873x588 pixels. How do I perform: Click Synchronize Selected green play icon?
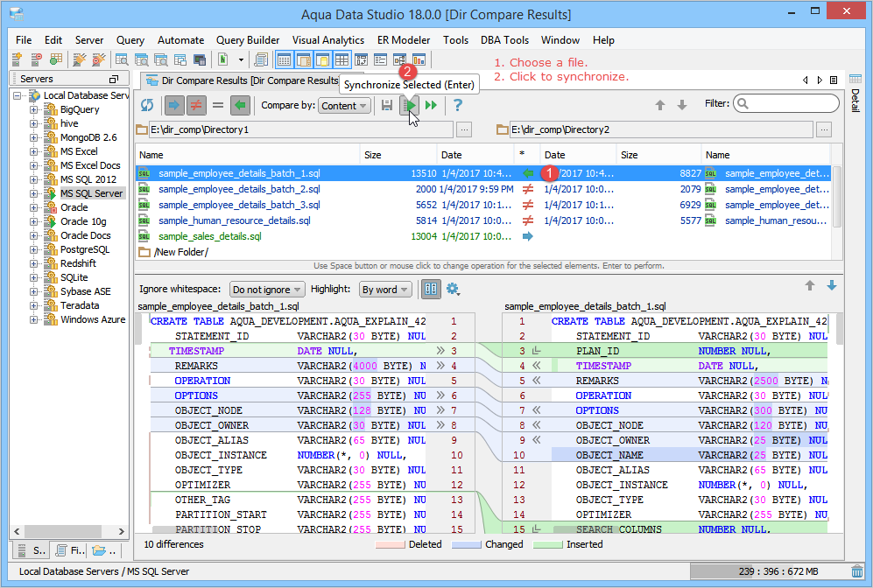click(409, 105)
